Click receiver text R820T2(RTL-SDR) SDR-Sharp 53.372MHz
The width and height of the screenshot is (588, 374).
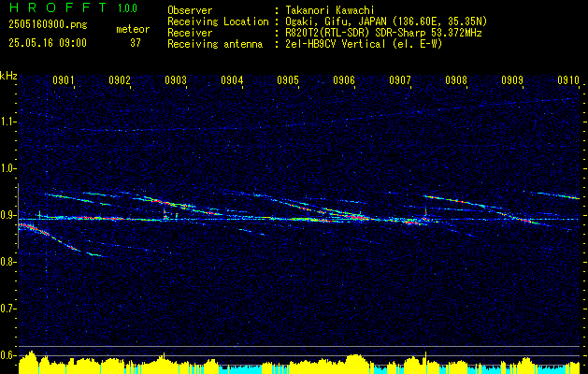(383, 33)
